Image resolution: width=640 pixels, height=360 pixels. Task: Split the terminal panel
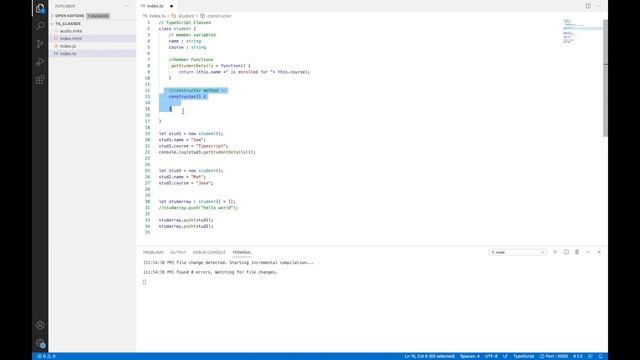(566, 252)
